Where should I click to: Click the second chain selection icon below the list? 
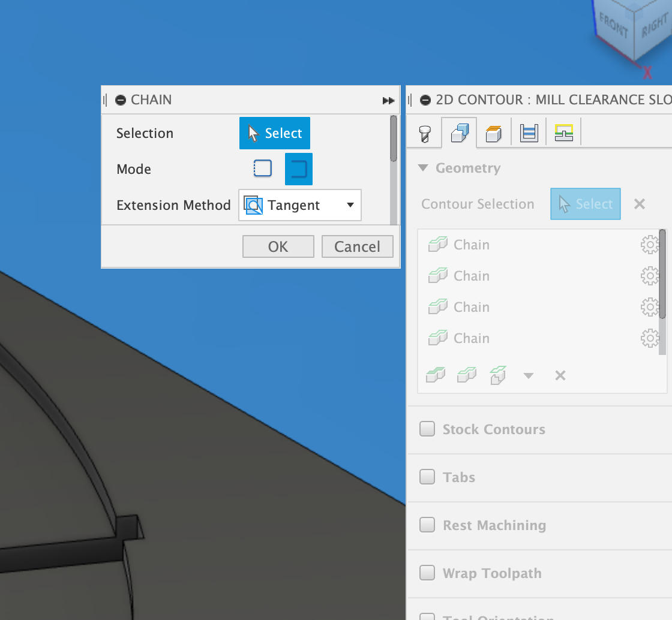coord(467,374)
